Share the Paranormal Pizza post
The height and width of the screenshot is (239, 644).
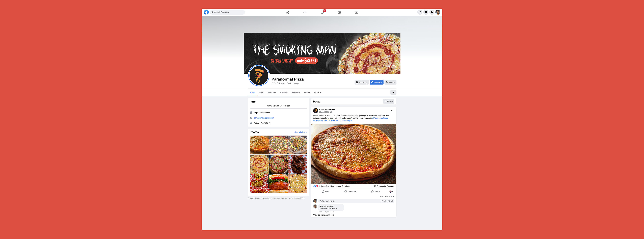tap(375, 192)
